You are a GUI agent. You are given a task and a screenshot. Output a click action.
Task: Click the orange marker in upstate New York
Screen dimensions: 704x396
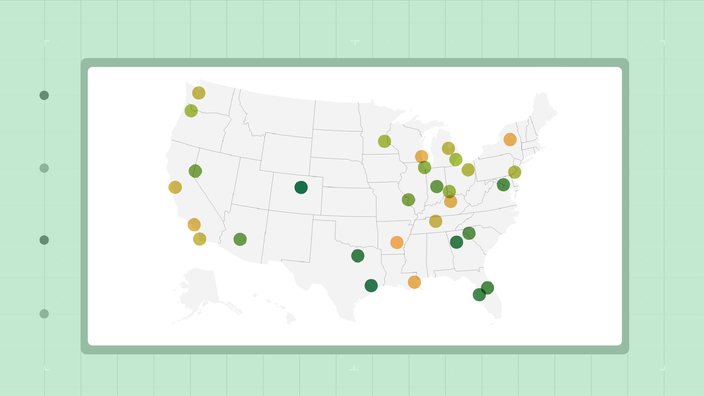point(510,140)
